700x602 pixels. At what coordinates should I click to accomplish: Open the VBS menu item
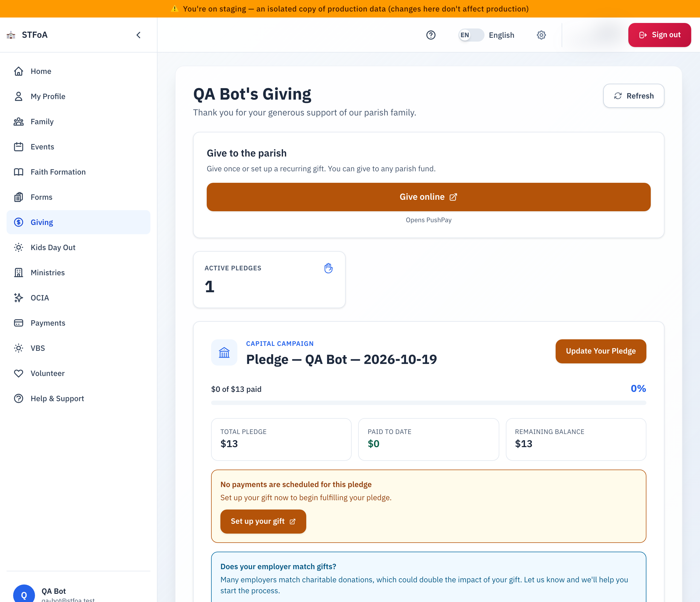(x=78, y=348)
